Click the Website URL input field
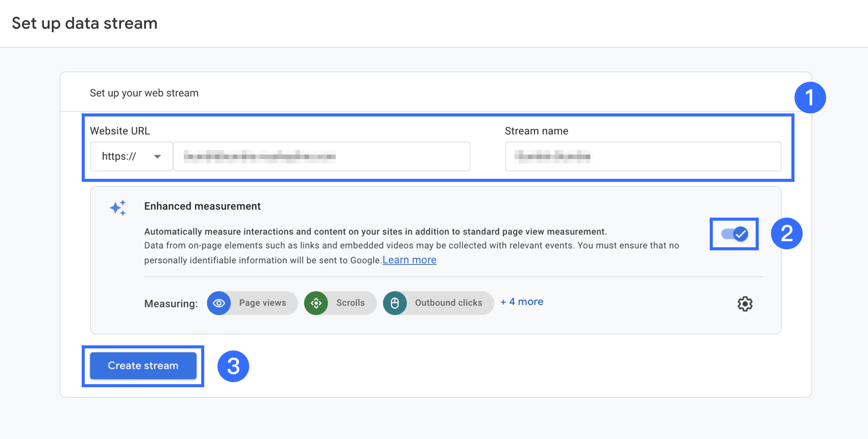868x439 pixels. [322, 156]
